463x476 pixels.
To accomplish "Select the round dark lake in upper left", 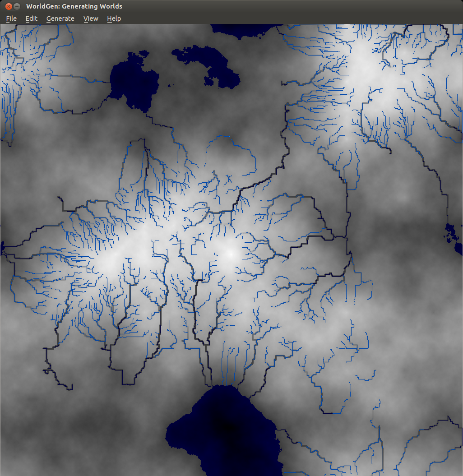I will [x=134, y=83].
